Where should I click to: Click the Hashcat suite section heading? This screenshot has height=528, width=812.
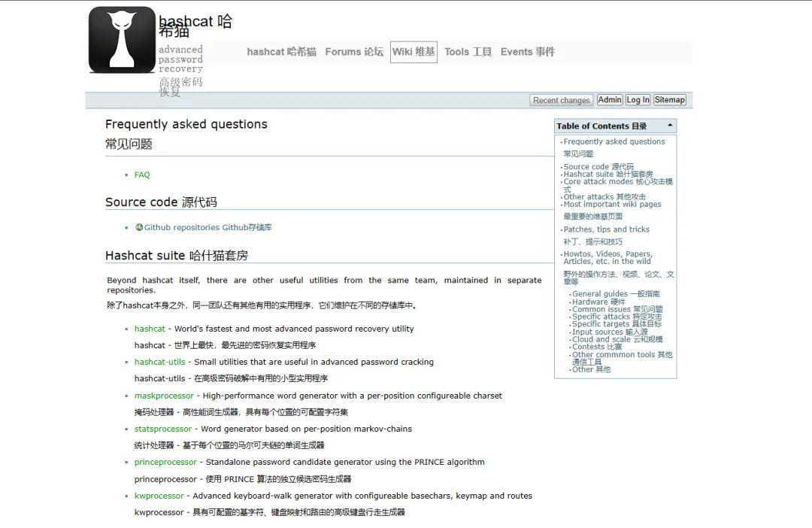pyautogui.click(x=177, y=256)
